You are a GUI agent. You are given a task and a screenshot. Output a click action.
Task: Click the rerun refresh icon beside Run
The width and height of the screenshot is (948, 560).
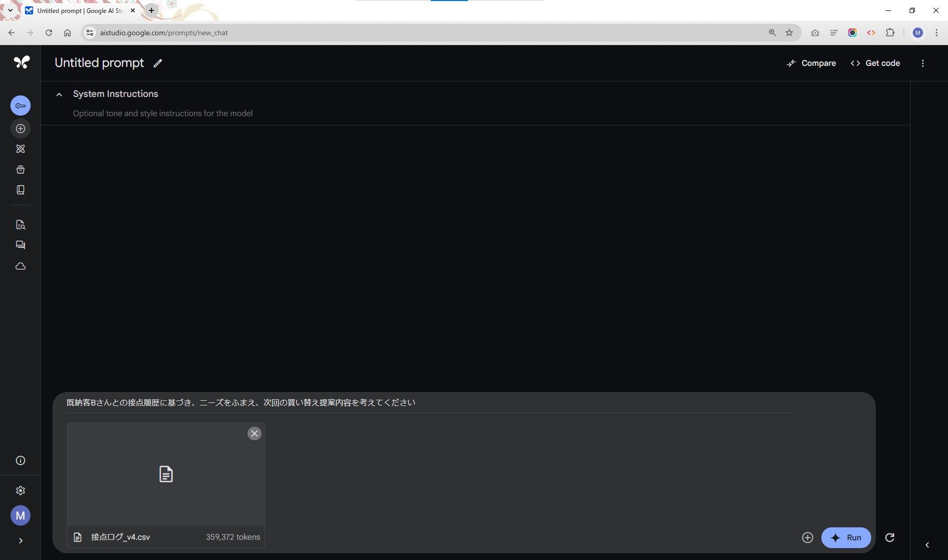[x=889, y=538]
